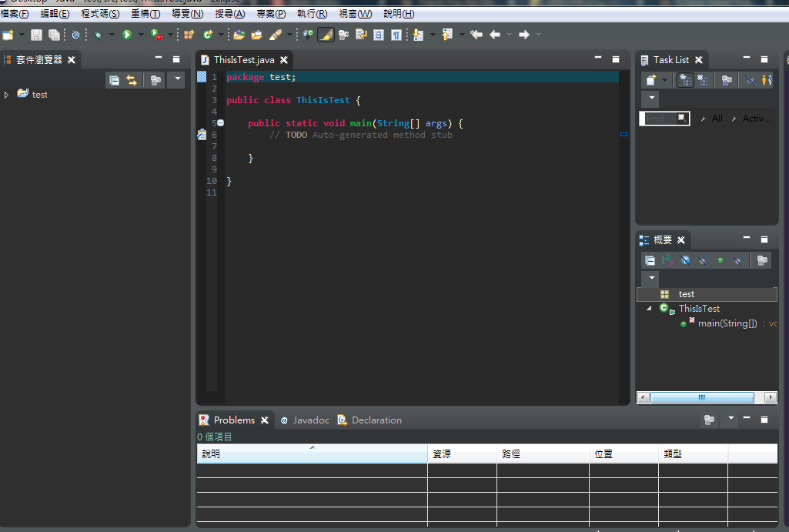Click the Run with external tools icon

click(156, 35)
